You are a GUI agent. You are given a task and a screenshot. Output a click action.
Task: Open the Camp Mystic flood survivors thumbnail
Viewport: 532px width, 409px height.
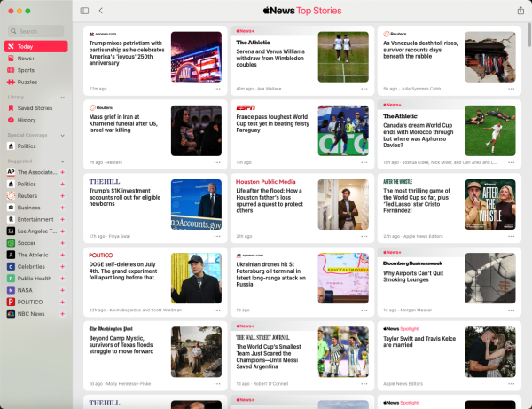tap(196, 352)
